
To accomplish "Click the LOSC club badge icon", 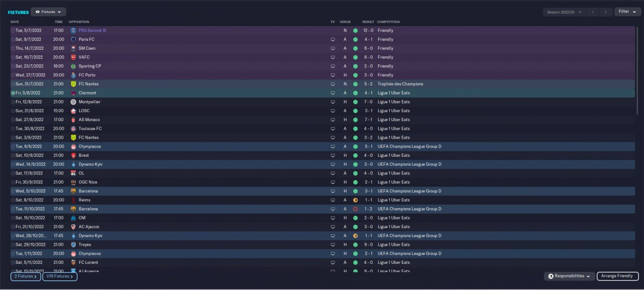I will point(73,111).
